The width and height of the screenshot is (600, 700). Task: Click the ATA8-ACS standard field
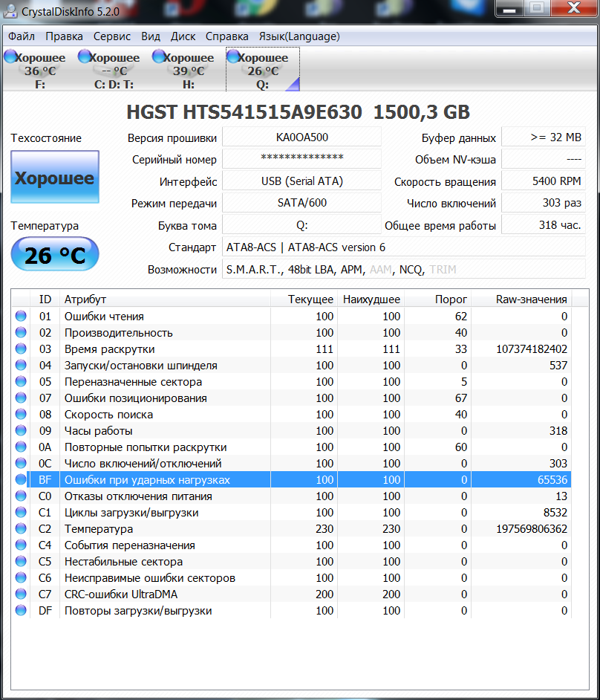(404, 247)
